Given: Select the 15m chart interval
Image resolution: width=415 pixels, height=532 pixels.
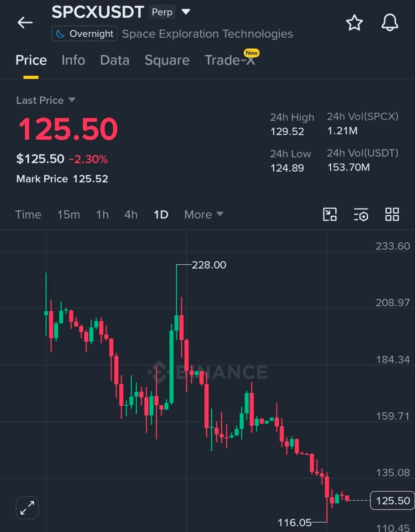Looking at the screenshot, I should [x=69, y=214].
